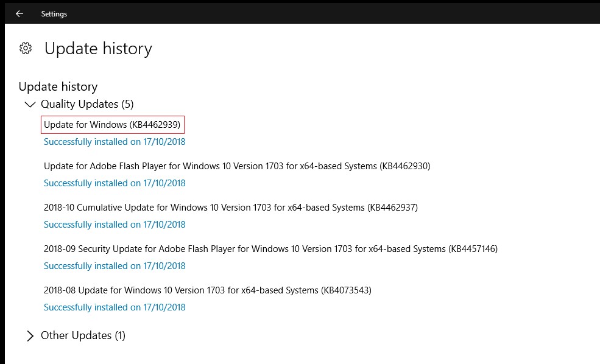Select the Adobe Flash Player KB4462930 update
This screenshot has width=600, height=364.
coord(237,166)
